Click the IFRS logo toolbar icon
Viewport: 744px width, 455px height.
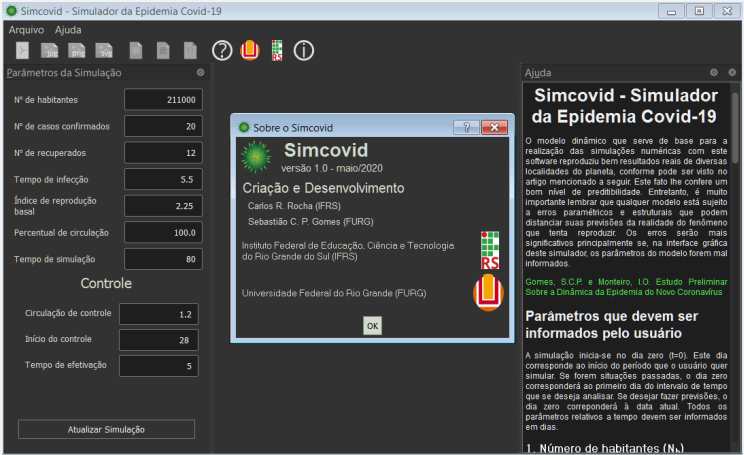coord(277,50)
